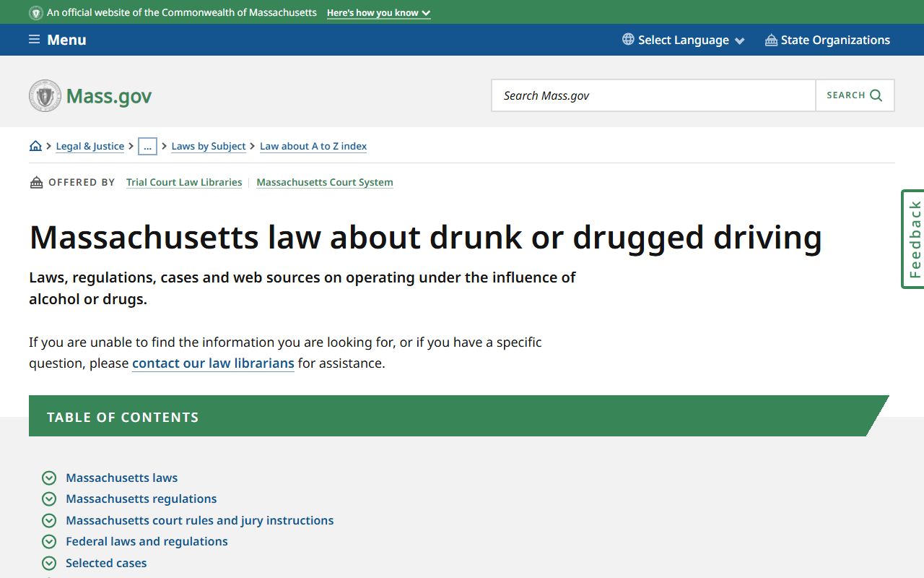
Task: Jump to Selected cases section
Action: coord(106,563)
